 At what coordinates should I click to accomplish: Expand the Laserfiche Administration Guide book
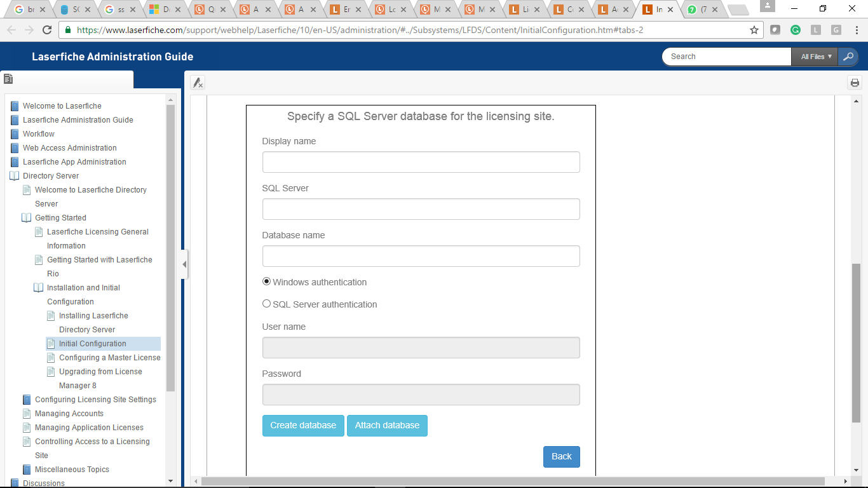point(15,120)
